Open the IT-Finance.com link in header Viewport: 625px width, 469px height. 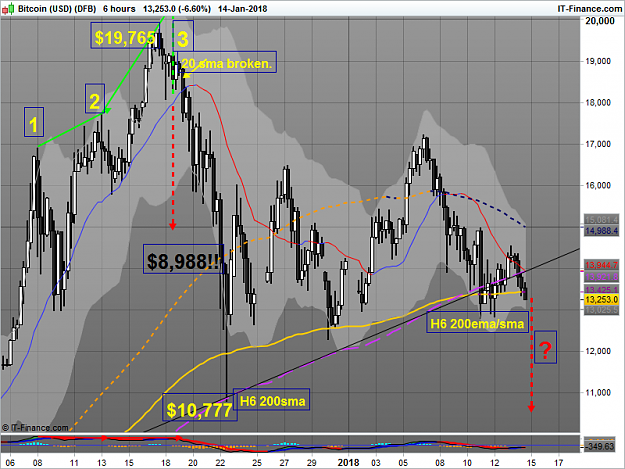[x=590, y=9]
